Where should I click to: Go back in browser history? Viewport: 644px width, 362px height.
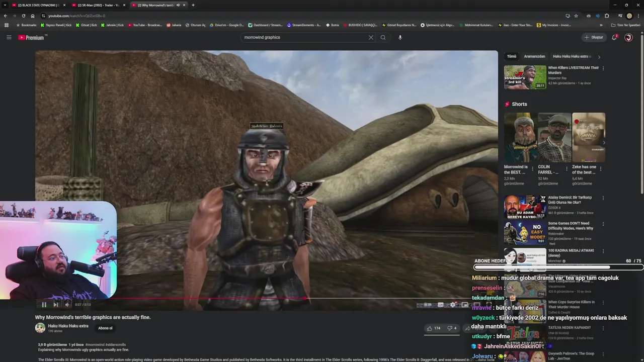click(6, 16)
